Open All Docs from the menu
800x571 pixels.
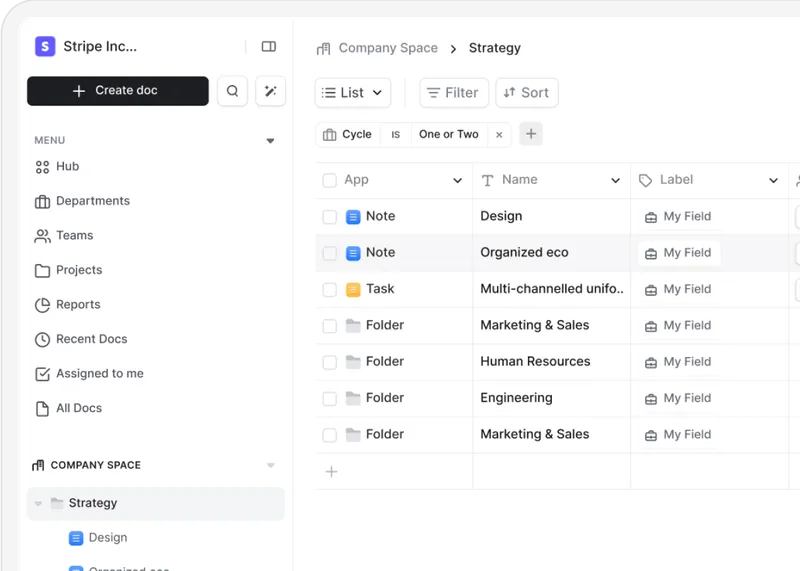68,408
